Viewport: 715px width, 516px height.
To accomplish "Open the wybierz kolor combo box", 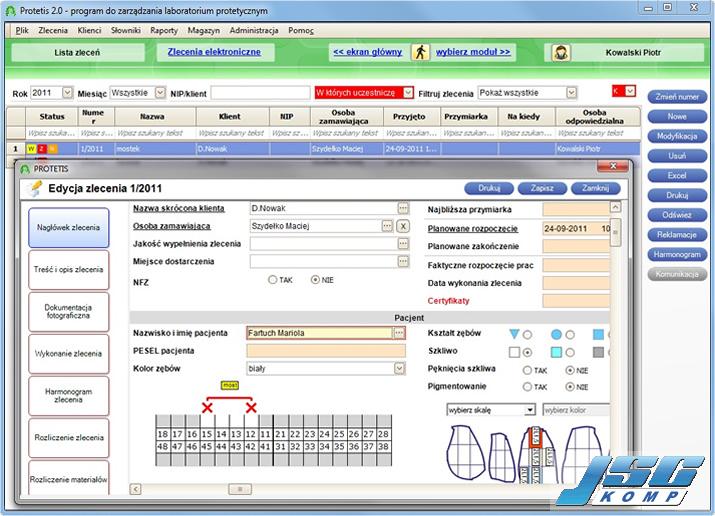I will pos(576,410).
